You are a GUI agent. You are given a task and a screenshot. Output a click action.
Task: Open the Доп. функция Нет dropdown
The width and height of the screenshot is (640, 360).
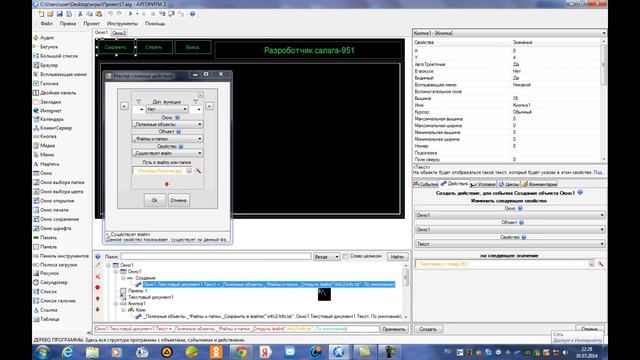(167, 109)
